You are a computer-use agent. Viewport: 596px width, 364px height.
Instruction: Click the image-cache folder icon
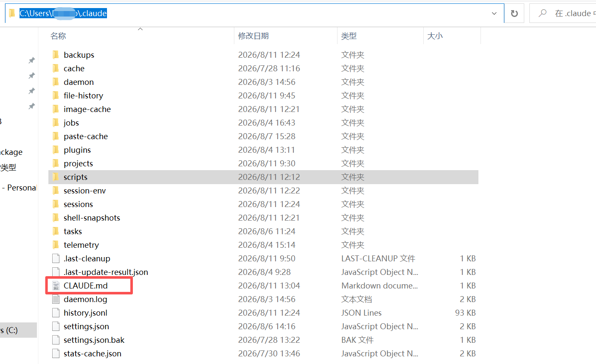pyautogui.click(x=56, y=109)
